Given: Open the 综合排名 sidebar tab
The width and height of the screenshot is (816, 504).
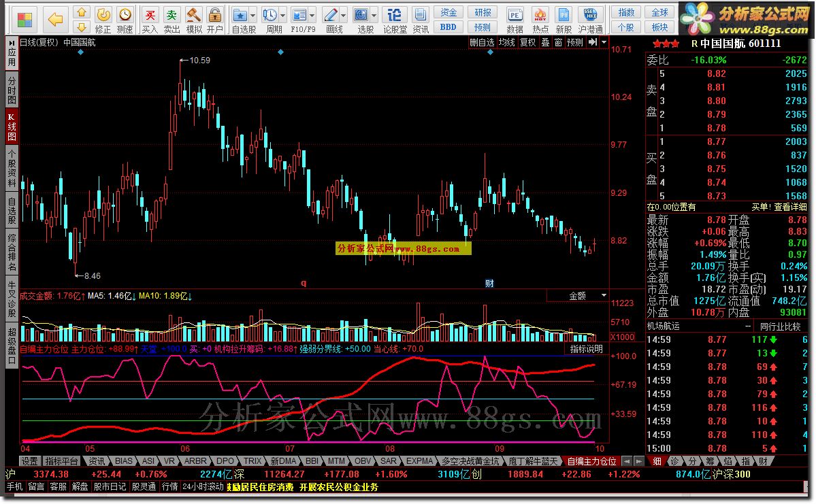Looking at the screenshot, I should (x=12, y=252).
